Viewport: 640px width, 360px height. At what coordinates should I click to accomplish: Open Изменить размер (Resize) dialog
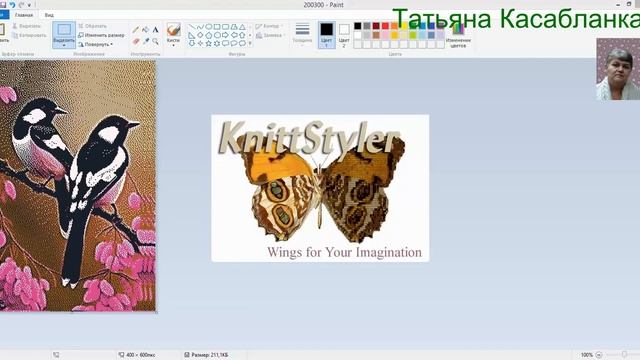101,35
